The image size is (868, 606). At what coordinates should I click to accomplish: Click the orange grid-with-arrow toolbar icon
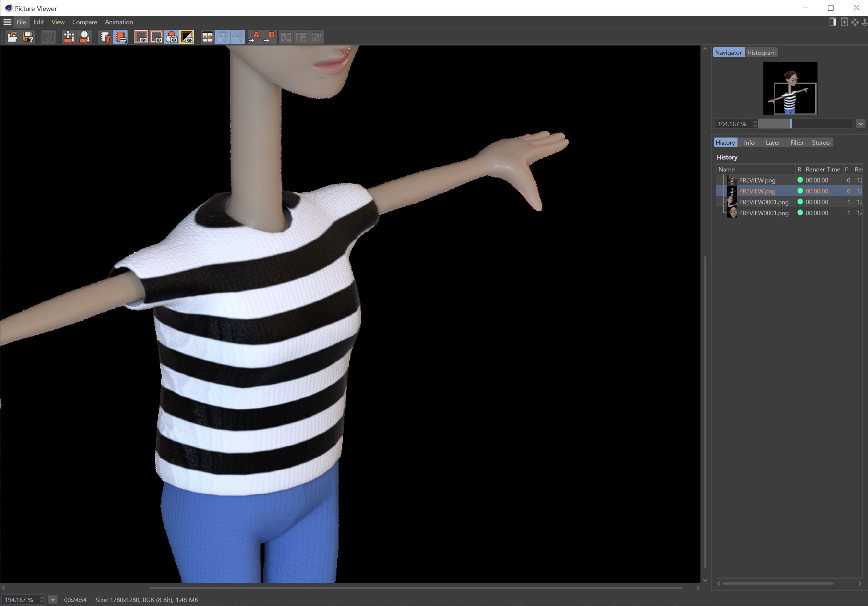(x=69, y=37)
